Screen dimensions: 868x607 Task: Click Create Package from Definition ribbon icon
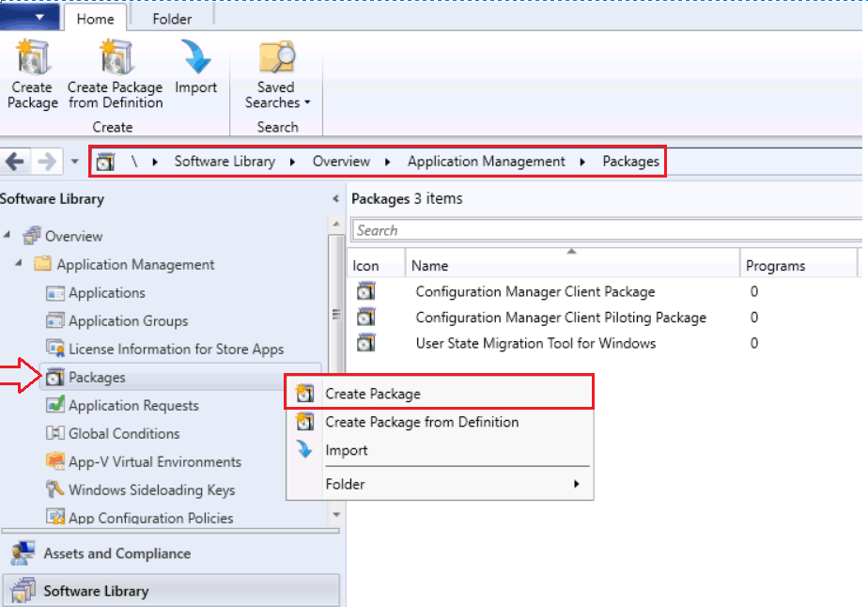click(x=116, y=57)
